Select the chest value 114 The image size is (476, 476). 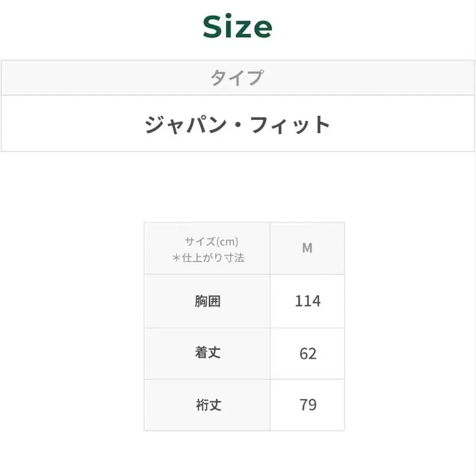tap(307, 301)
